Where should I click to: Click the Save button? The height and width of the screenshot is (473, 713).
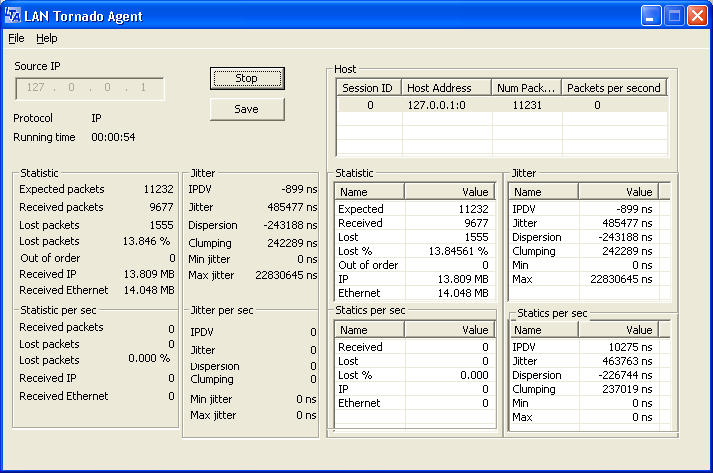coord(247,109)
